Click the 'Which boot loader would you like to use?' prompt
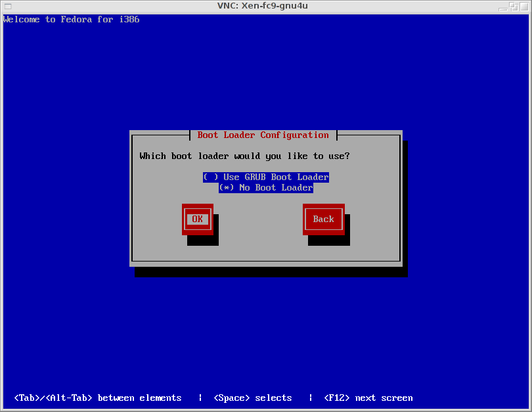Viewport: 532px width, 412px height. (x=244, y=156)
